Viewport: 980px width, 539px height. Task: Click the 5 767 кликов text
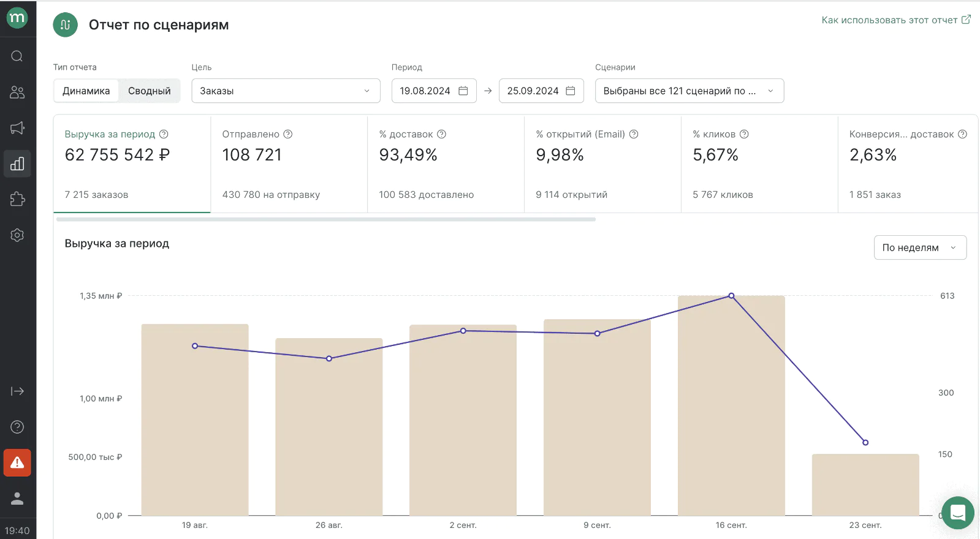(x=723, y=195)
